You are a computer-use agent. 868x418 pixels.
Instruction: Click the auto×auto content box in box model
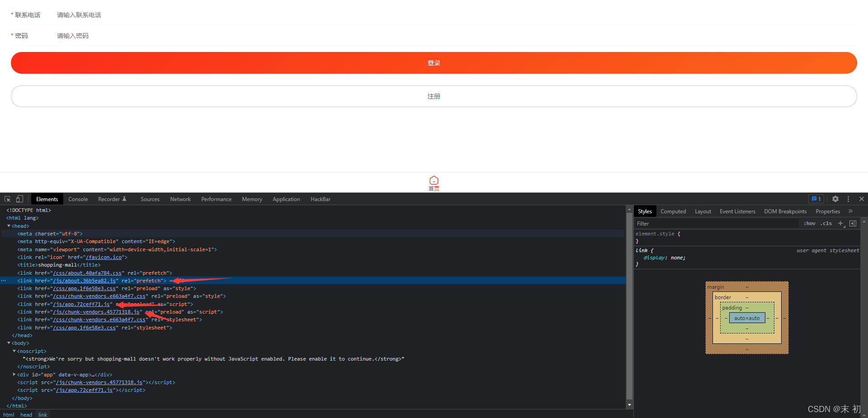point(747,318)
